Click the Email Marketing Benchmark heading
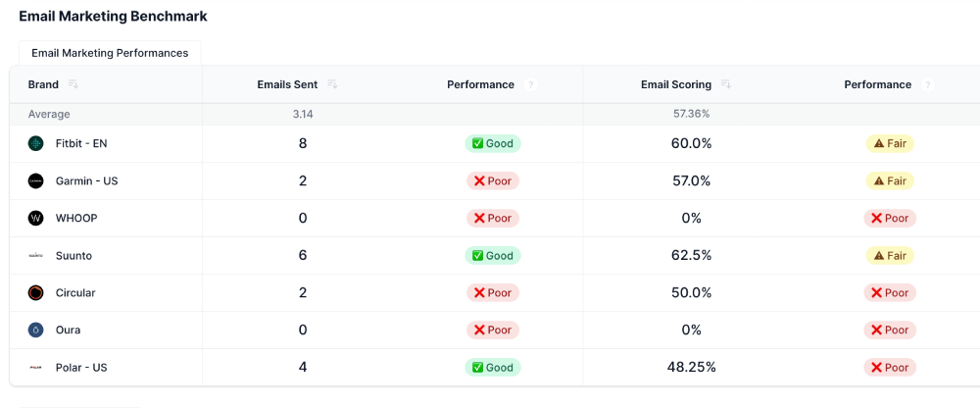This screenshot has height=408, width=980. click(113, 17)
